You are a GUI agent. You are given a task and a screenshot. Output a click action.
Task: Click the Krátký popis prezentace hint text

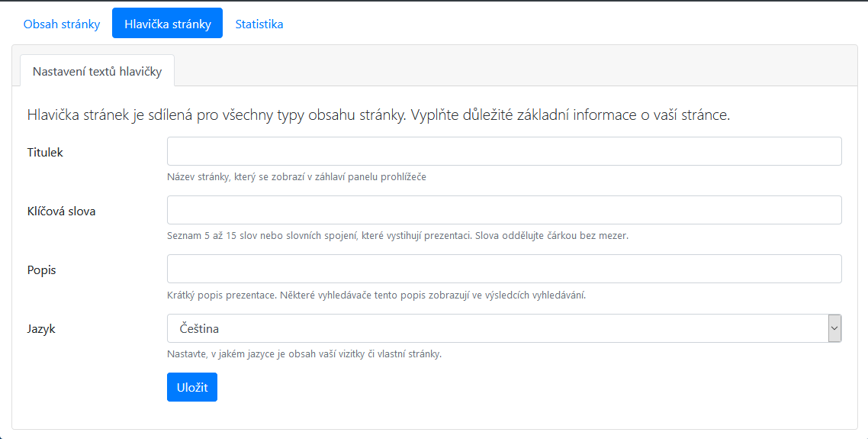376,295
